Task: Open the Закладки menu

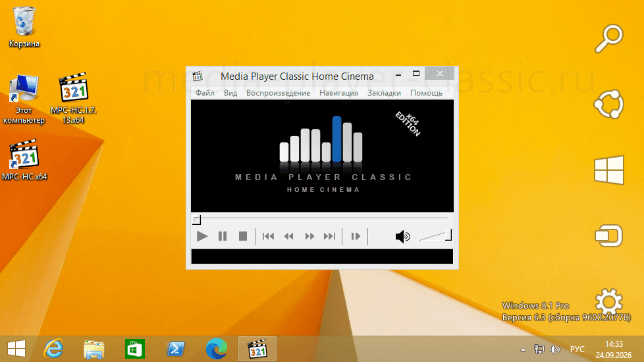Action: pos(384,93)
